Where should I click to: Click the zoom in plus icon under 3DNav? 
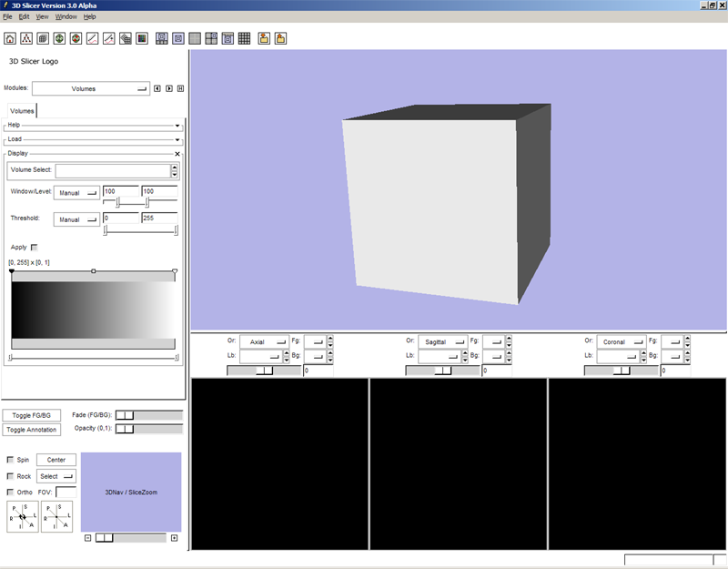click(175, 538)
